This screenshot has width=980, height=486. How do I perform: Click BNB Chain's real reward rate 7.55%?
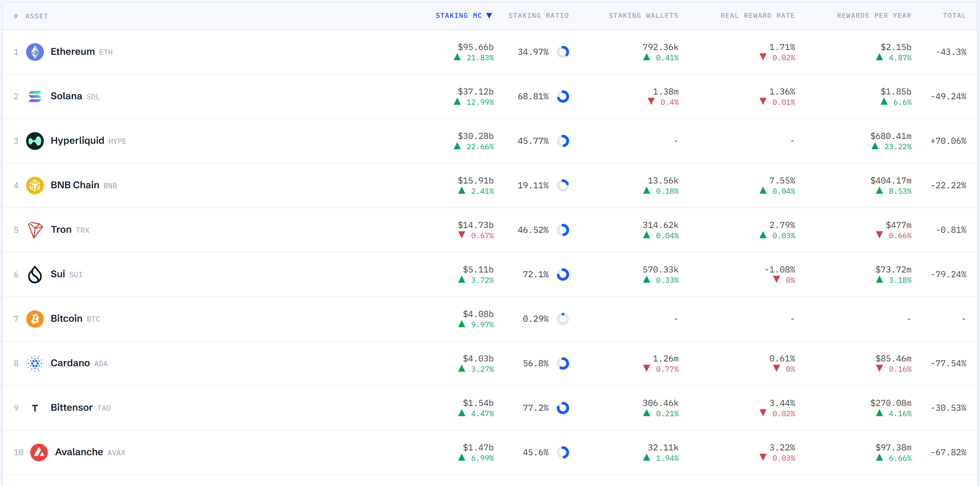[x=782, y=181]
